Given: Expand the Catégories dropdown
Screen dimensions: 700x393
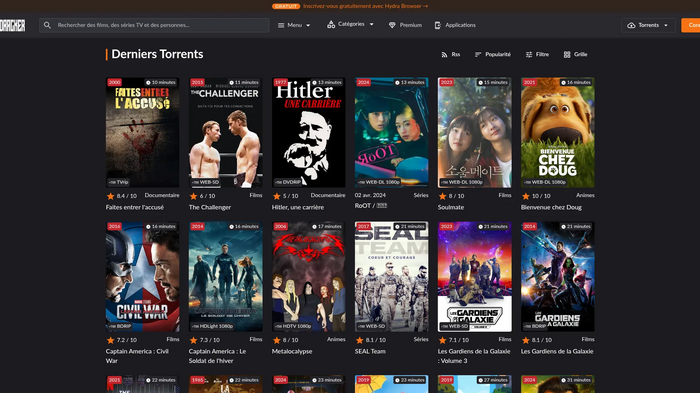Looking at the screenshot, I should tap(350, 25).
